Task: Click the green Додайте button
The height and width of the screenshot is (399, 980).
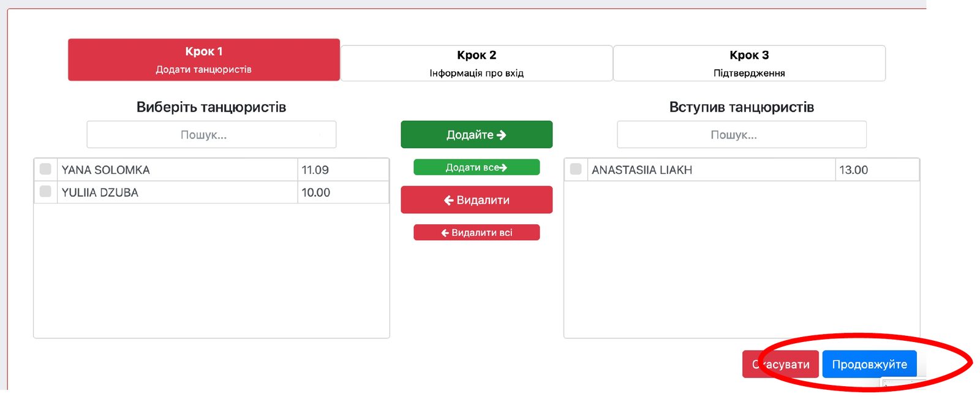Action: click(477, 135)
